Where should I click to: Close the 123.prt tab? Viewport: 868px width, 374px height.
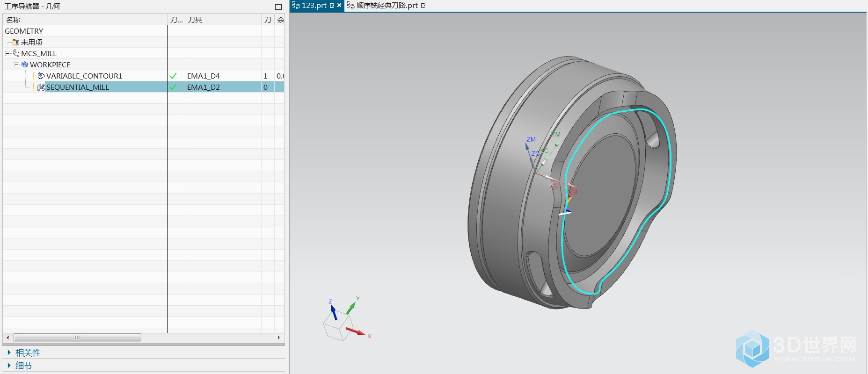339,6
